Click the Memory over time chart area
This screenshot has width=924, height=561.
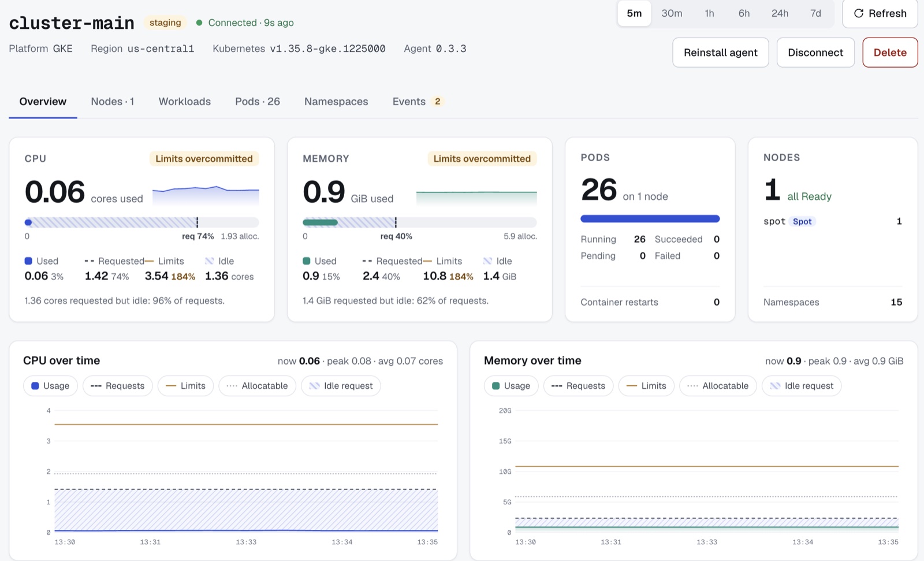point(707,471)
